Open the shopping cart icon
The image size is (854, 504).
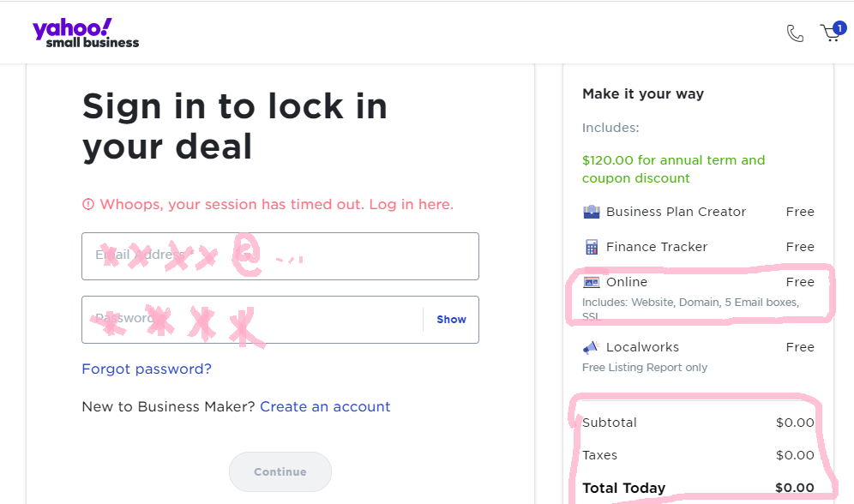[x=829, y=33]
